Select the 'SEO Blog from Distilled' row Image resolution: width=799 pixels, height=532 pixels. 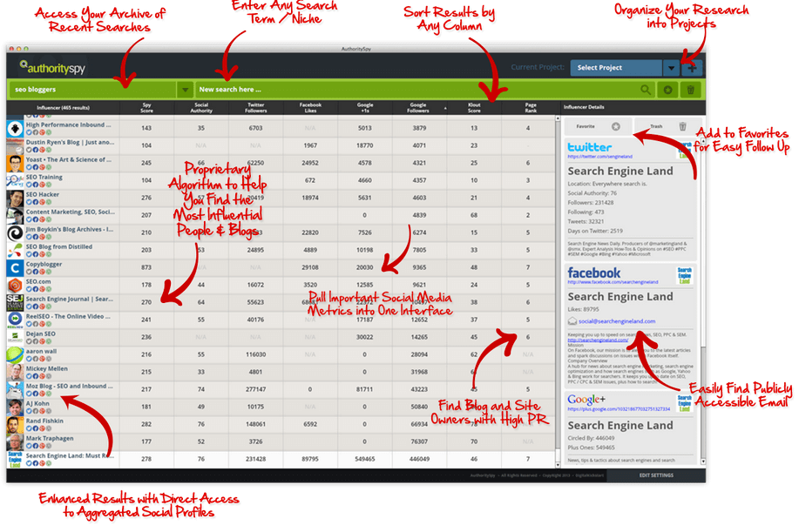coord(281,250)
